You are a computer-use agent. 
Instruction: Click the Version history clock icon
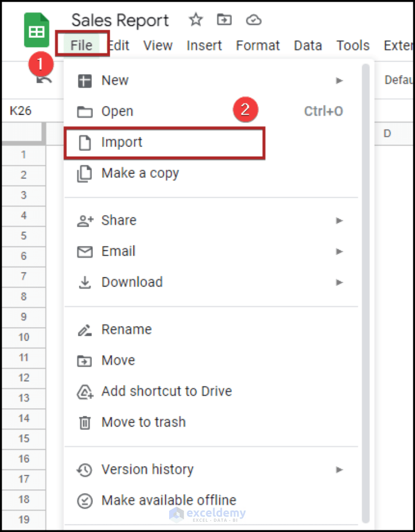[x=85, y=470]
